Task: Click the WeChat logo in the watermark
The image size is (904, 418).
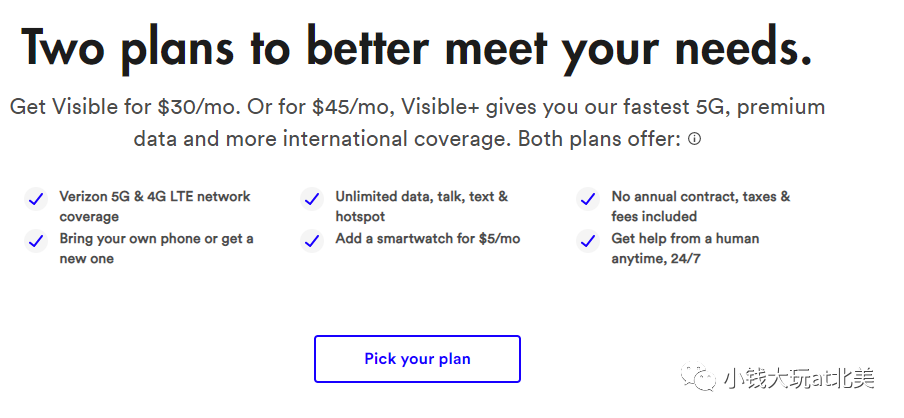Action: (x=698, y=376)
